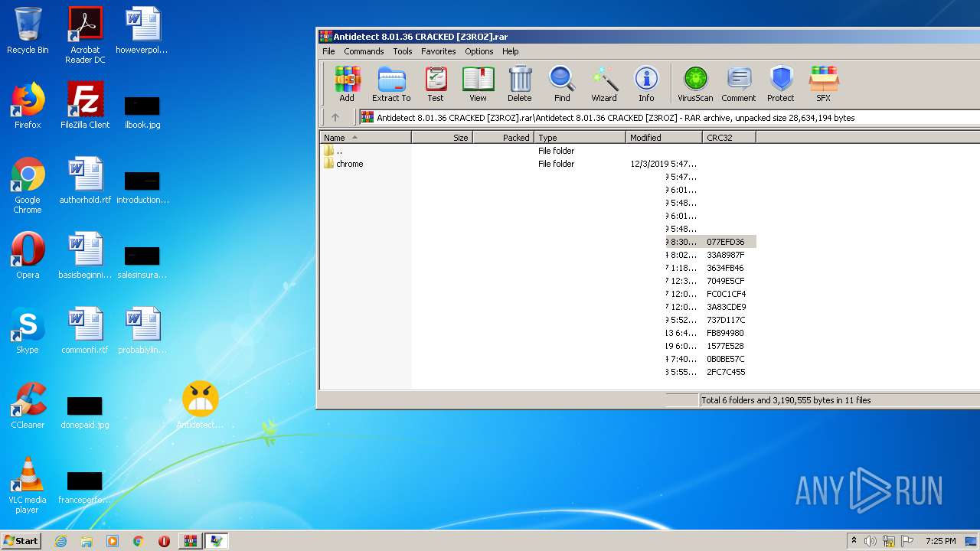Select the Firefox desktop icon

tap(28, 106)
